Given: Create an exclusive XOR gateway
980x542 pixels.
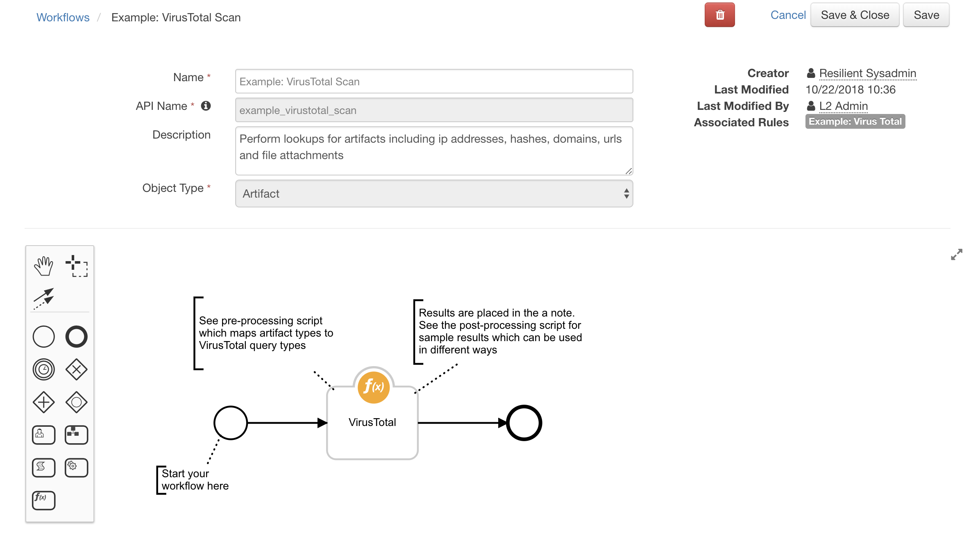Looking at the screenshot, I should coord(76,369).
